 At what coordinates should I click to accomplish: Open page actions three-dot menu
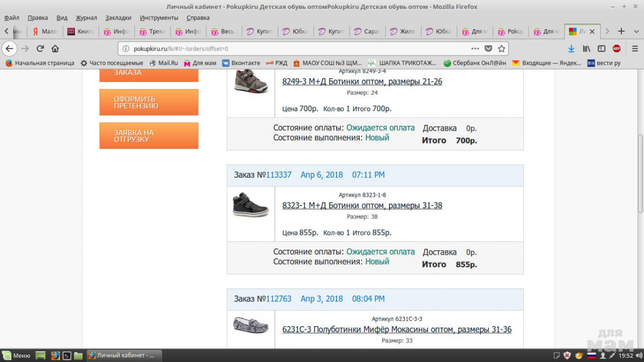click(x=475, y=49)
